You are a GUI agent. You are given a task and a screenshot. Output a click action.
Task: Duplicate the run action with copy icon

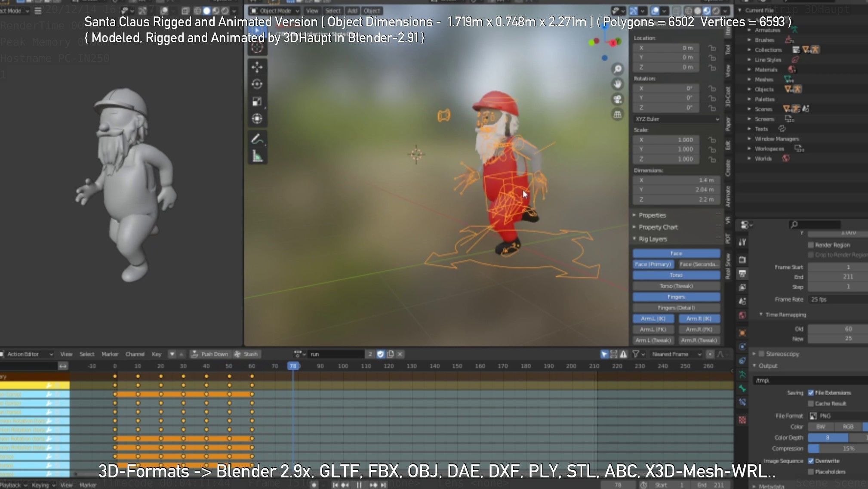(390, 354)
